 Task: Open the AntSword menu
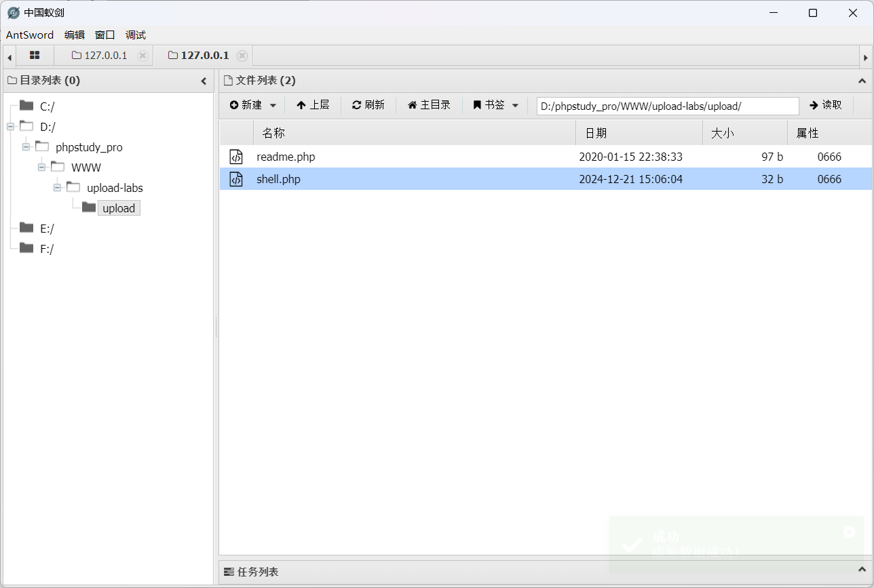coord(30,35)
